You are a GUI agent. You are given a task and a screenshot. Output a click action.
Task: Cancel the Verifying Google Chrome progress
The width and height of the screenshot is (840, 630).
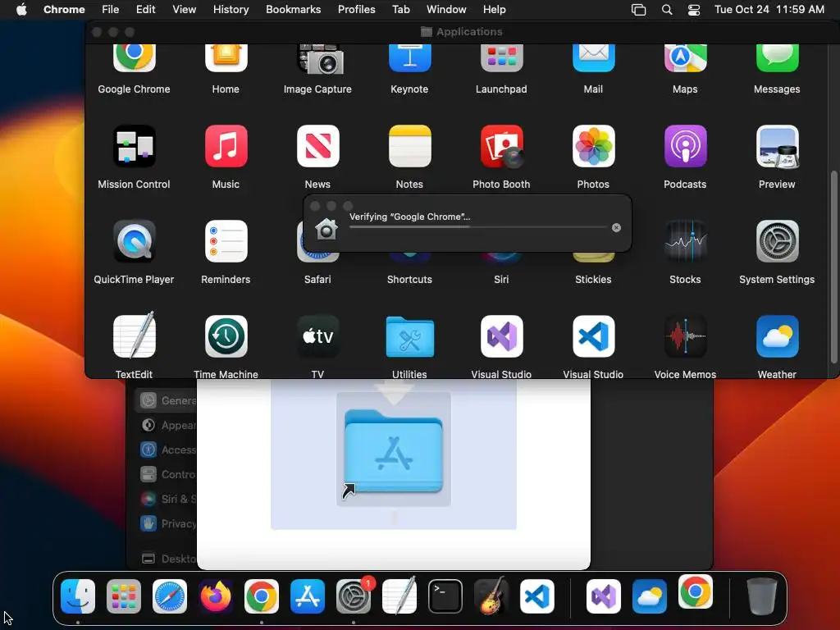tap(617, 228)
